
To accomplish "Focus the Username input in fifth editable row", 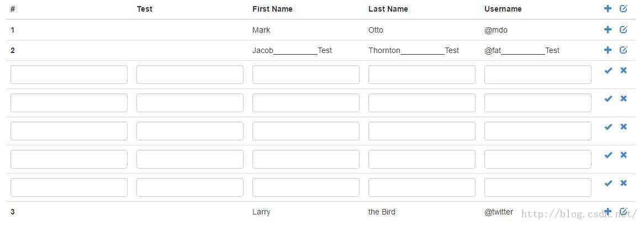I will pos(537,187).
